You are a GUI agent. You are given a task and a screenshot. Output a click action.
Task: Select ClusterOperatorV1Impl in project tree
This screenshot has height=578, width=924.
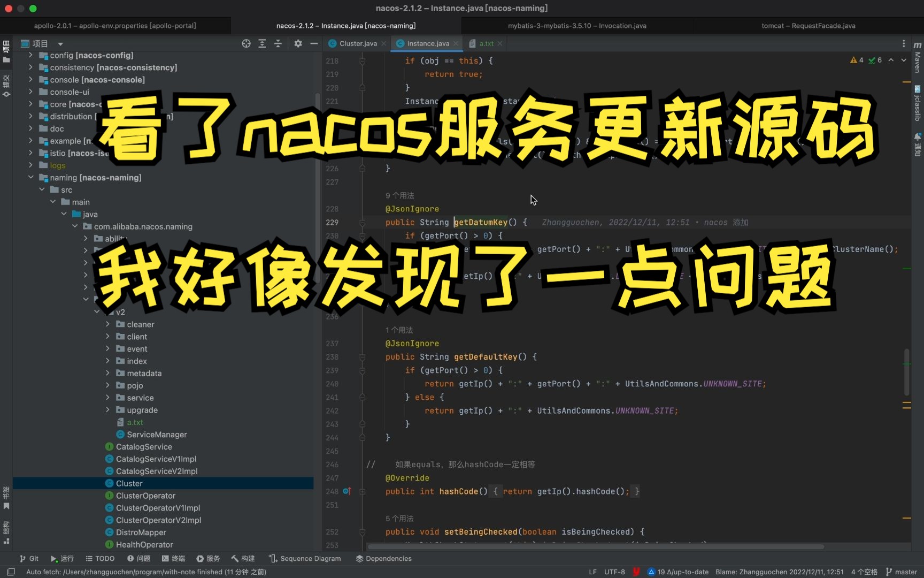[x=158, y=508]
